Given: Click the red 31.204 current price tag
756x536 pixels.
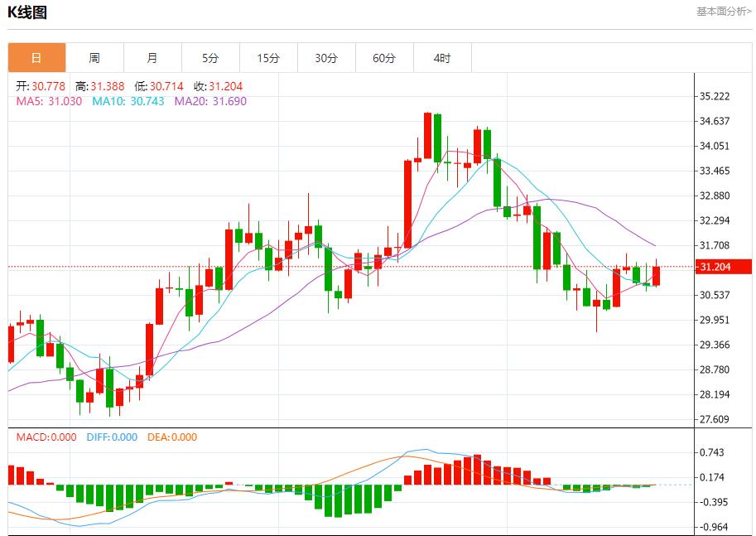Looking at the screenshot, I should tap(722, 267).
